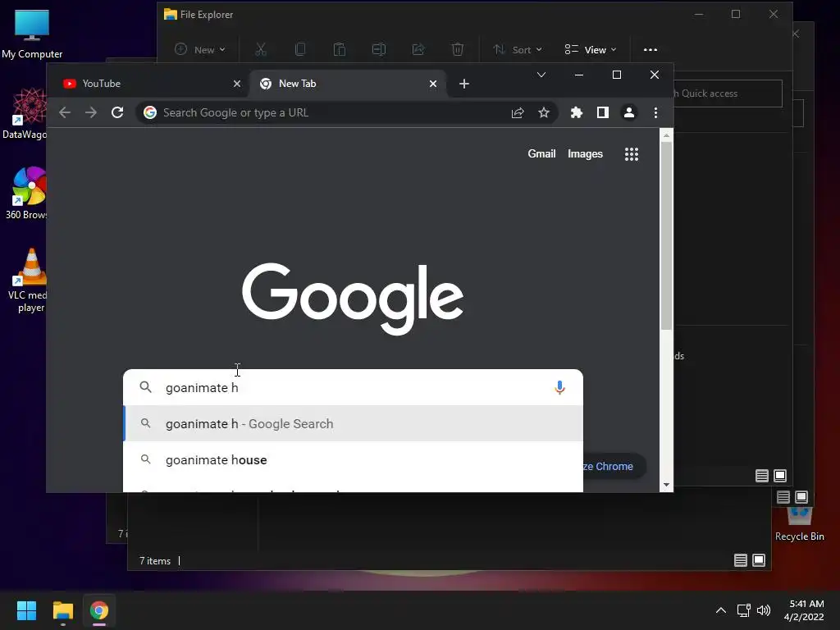Select DataWagon desktop shortcut
Screen dimensions: 840x630
(24, 113)
